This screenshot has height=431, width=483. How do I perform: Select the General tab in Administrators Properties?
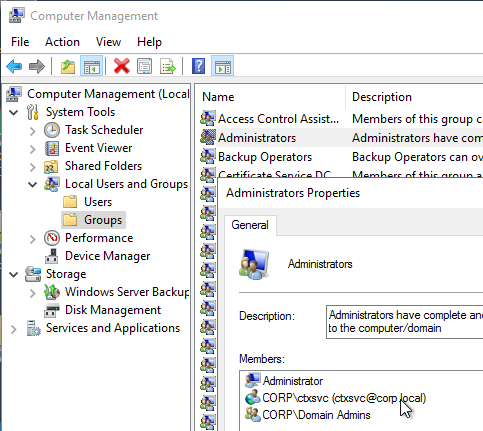pos(250,225)
